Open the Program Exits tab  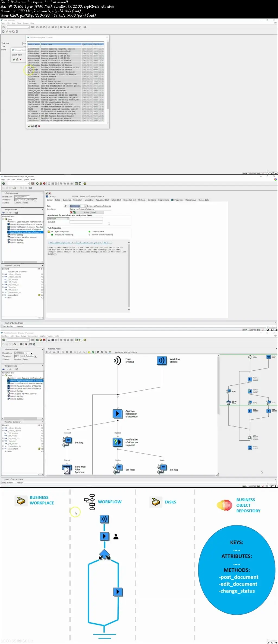[164, 200]
